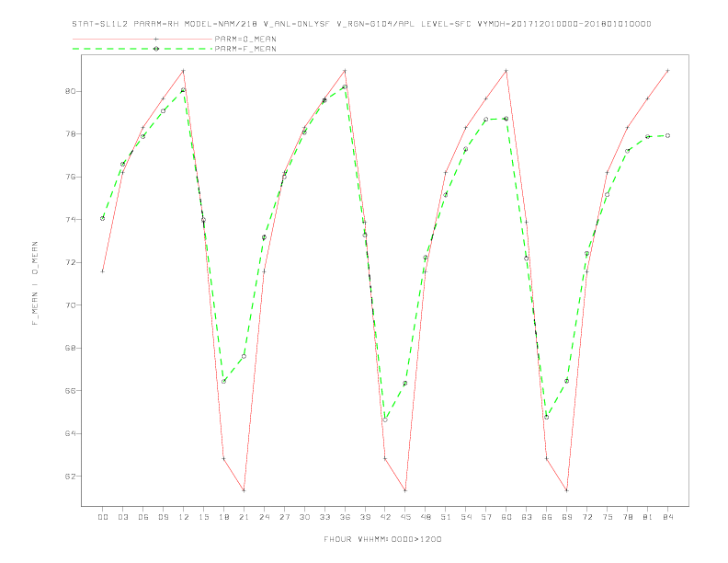Click x-axis forecast hour label 75
This screenshot has height=563, width=728.
point(608,517)
